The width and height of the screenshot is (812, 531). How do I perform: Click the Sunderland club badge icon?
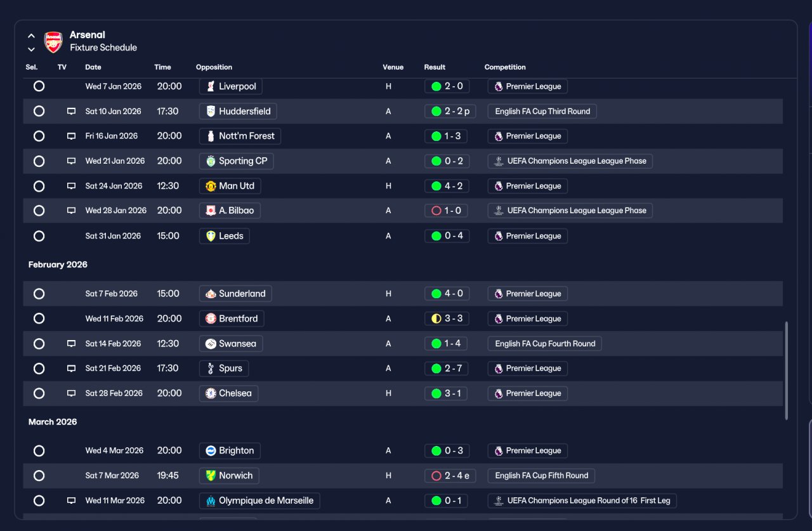click(x=211, y=294)
